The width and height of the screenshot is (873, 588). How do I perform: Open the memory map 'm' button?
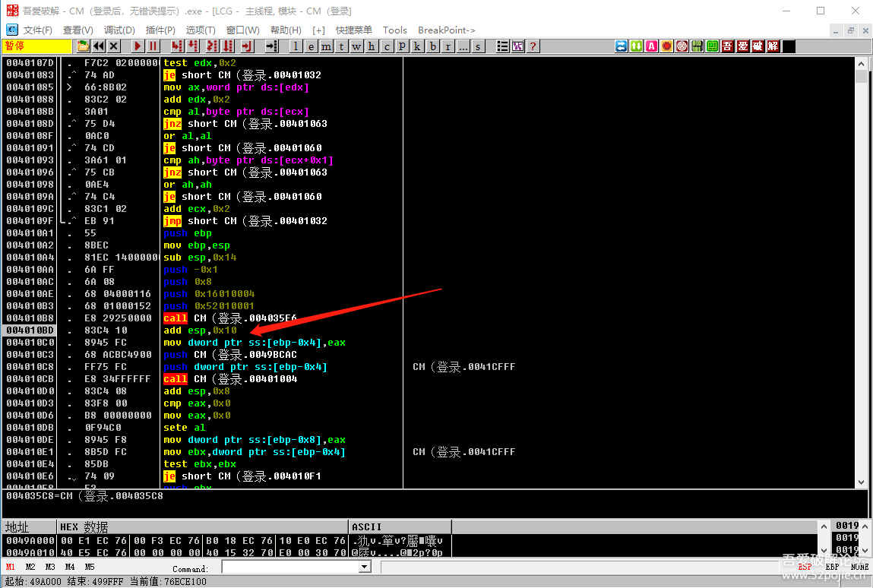pyautogui.click(x=326, y=46)
